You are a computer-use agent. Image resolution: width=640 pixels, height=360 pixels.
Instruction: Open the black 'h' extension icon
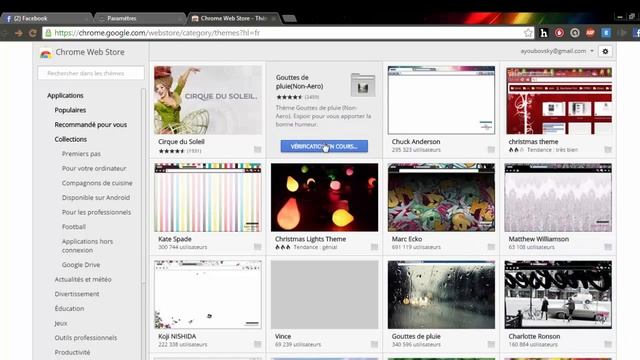tap(544, 33)
